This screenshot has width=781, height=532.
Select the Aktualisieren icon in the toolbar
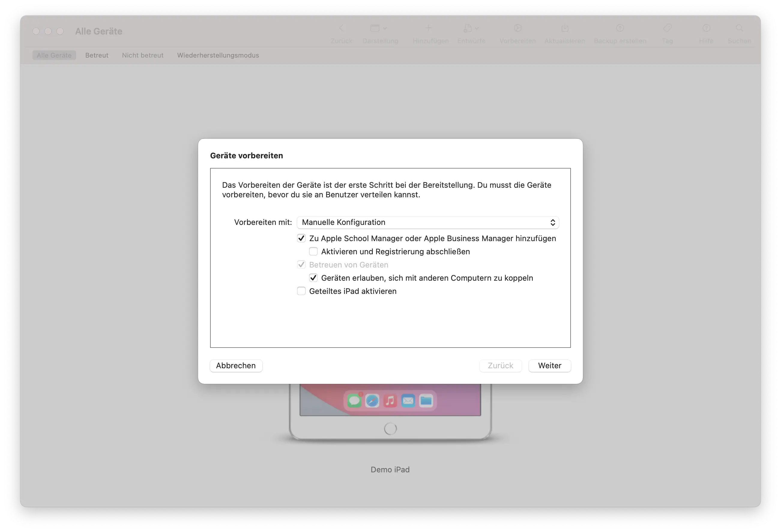click(565, 28)
